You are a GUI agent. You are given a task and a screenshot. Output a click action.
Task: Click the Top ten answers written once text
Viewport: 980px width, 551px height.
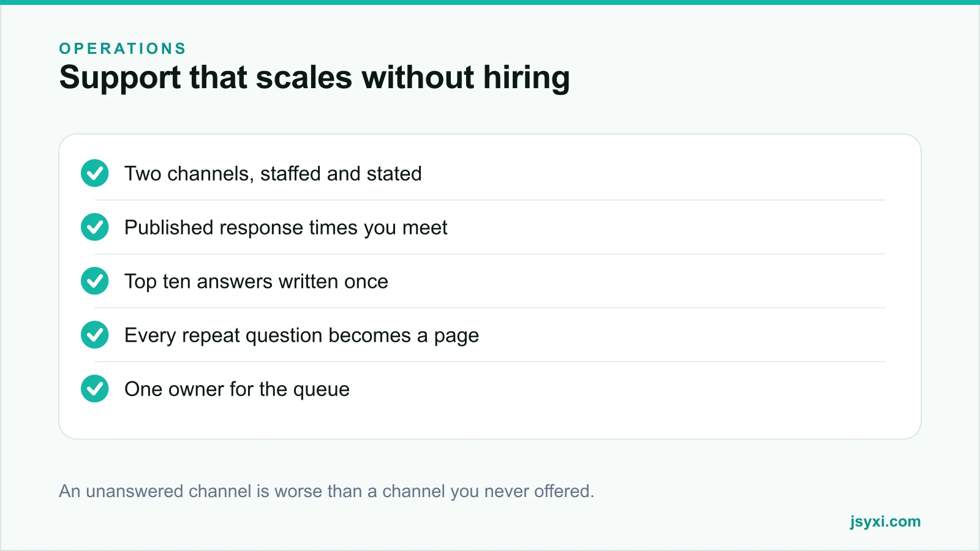point(256,282)
